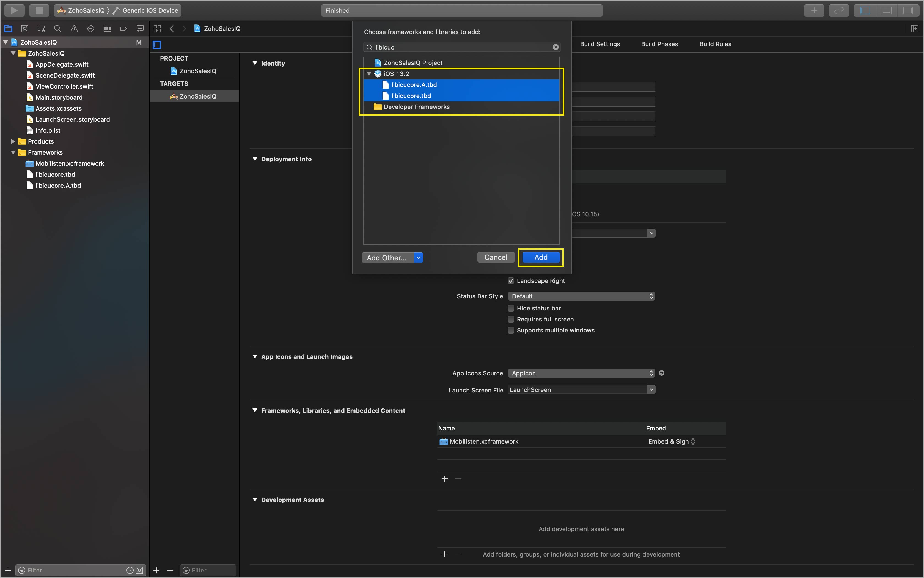Select ZohoSalesIQ Project in dialog
Image resolution: width=924 pixels, height=578 pixels.
pos(461,63)
